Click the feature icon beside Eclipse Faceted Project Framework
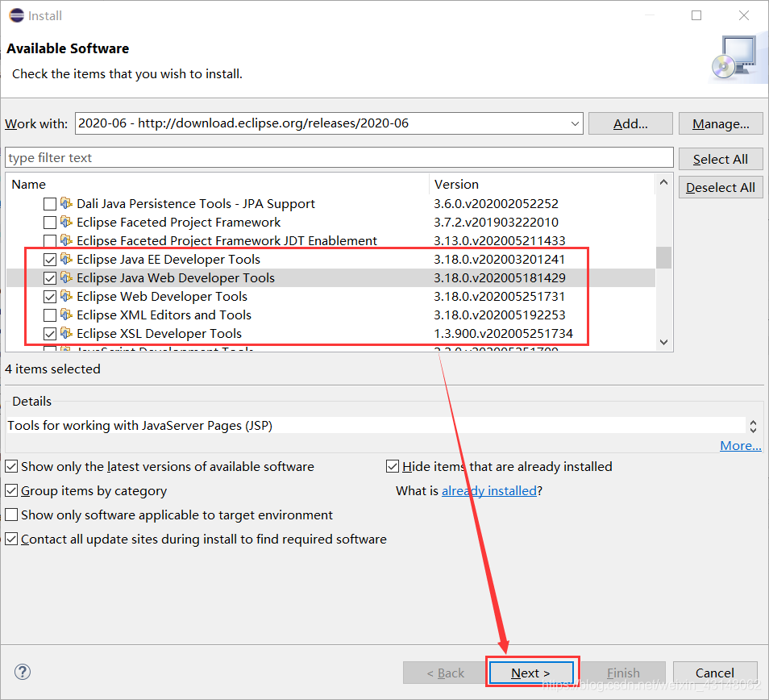The image size is (769, 700). click(66, 222)
